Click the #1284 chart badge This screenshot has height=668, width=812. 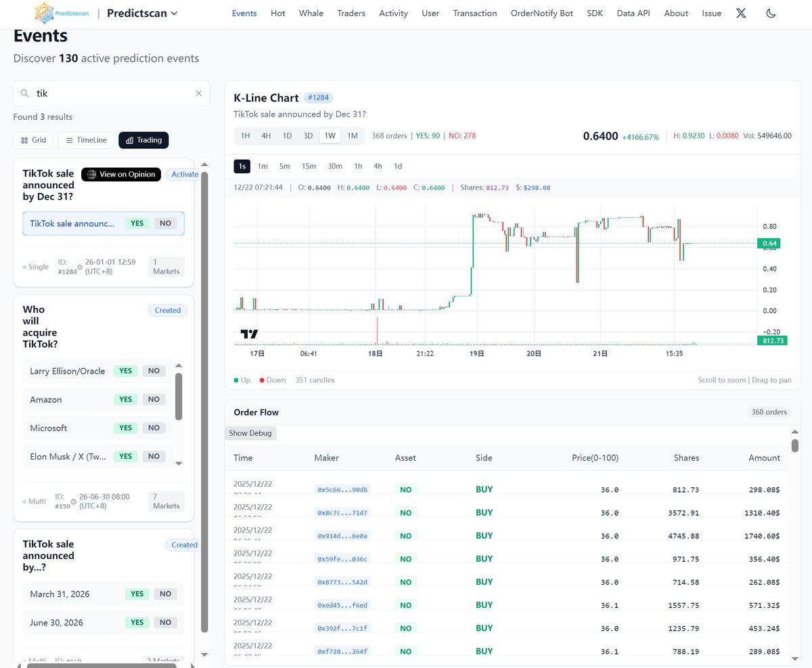pos(318,98)
